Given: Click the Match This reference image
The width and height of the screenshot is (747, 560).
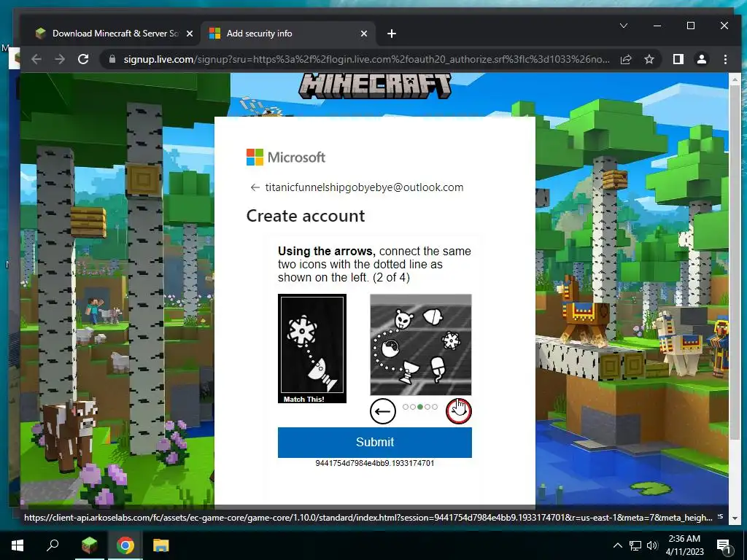Looking at the screenshot, I should point(312,349).
